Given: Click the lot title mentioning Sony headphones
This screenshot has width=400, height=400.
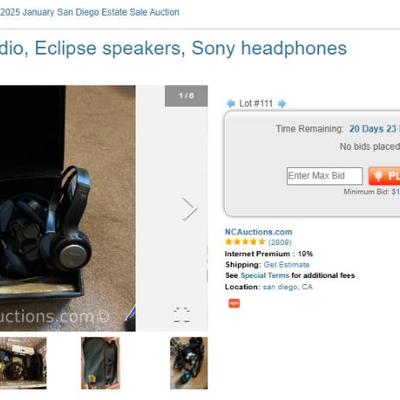Looking at the screenshot, I should 173,48.
